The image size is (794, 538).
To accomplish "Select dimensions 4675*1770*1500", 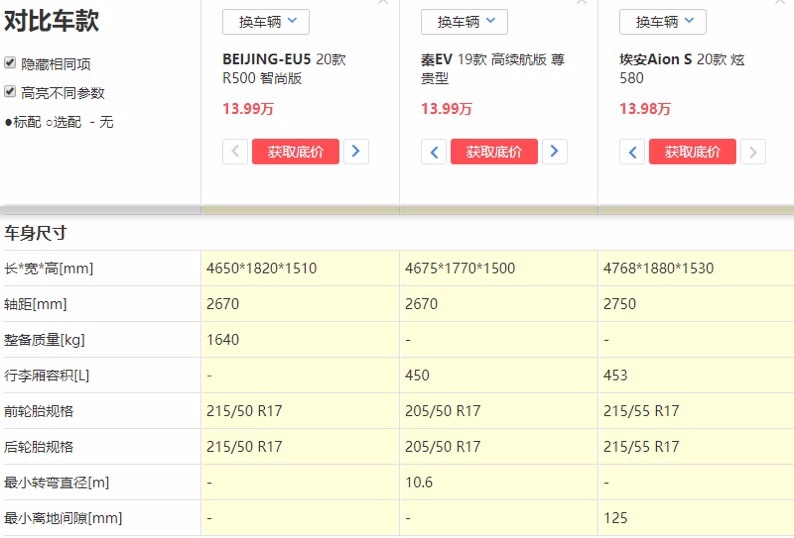I will 460,268.
